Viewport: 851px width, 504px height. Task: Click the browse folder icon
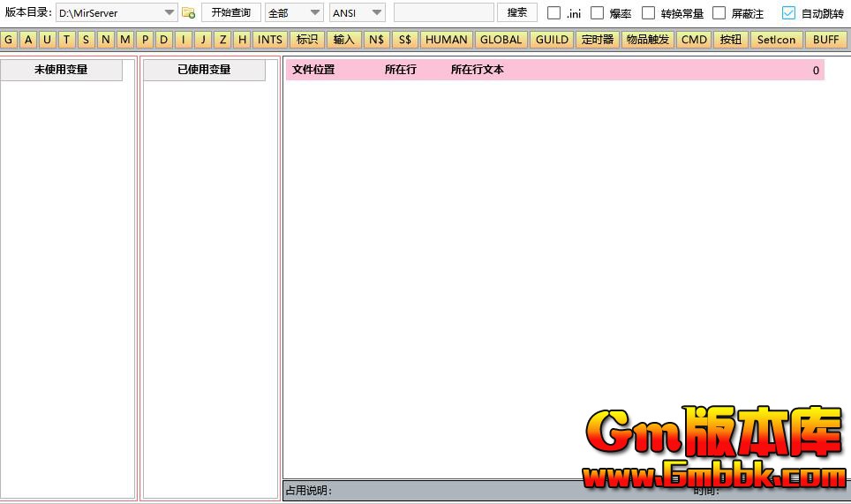click(188, 12)
